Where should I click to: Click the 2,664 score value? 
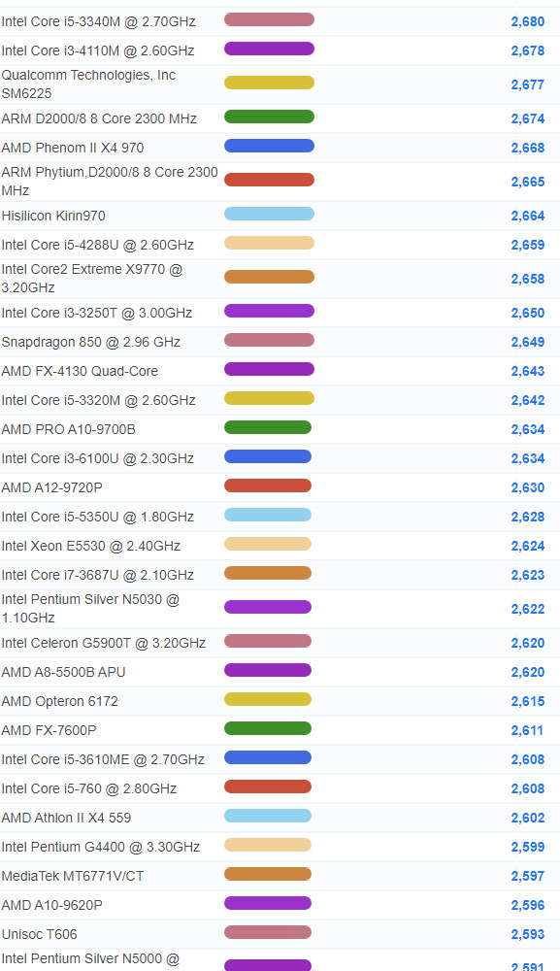pos(528,217)
